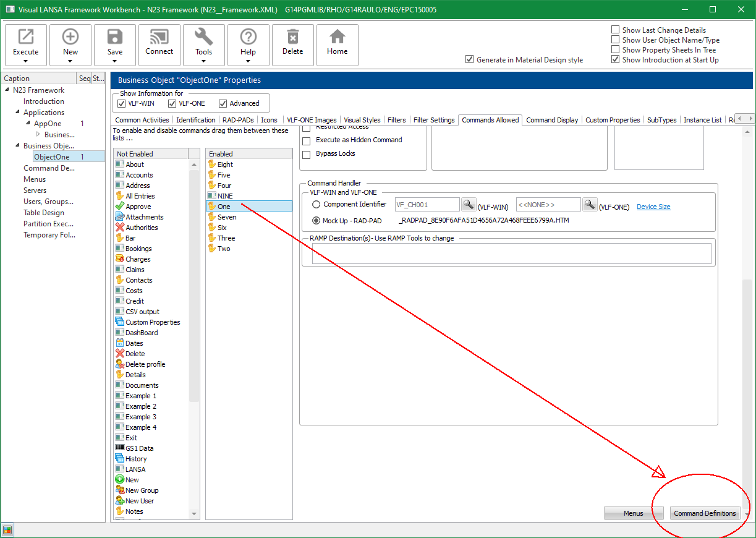Expand the Busines... node under AppOne
The image size is (756, 538).
click(x=38, y=135)
